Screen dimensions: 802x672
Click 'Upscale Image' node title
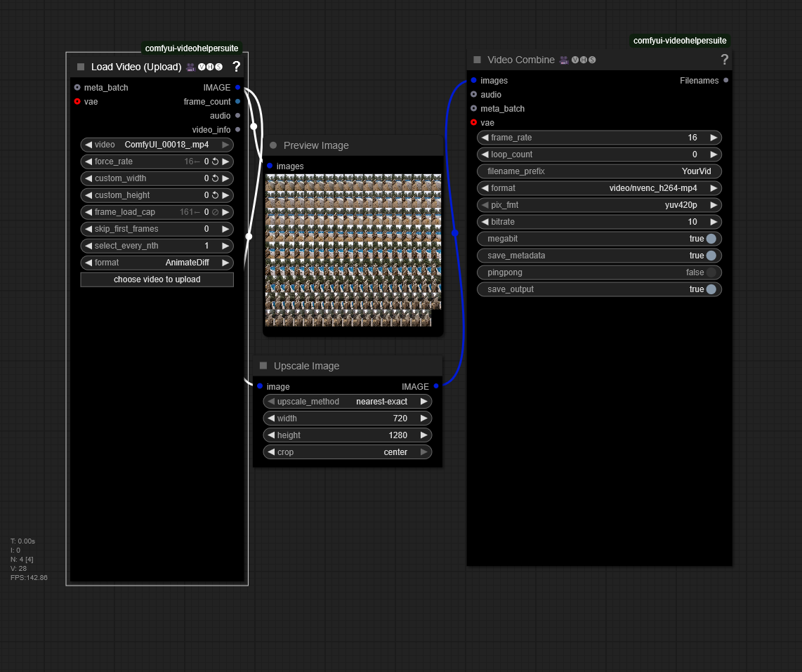(x=306, y=366)
